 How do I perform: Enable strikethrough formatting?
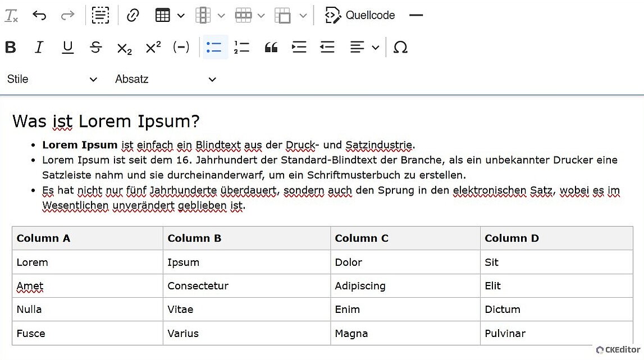click(x=95, y=47)
